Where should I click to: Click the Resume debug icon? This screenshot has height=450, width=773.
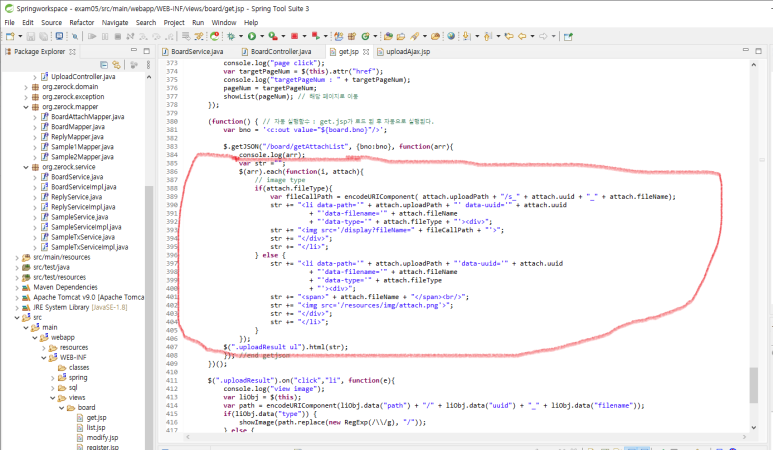[x=92, y=36]
